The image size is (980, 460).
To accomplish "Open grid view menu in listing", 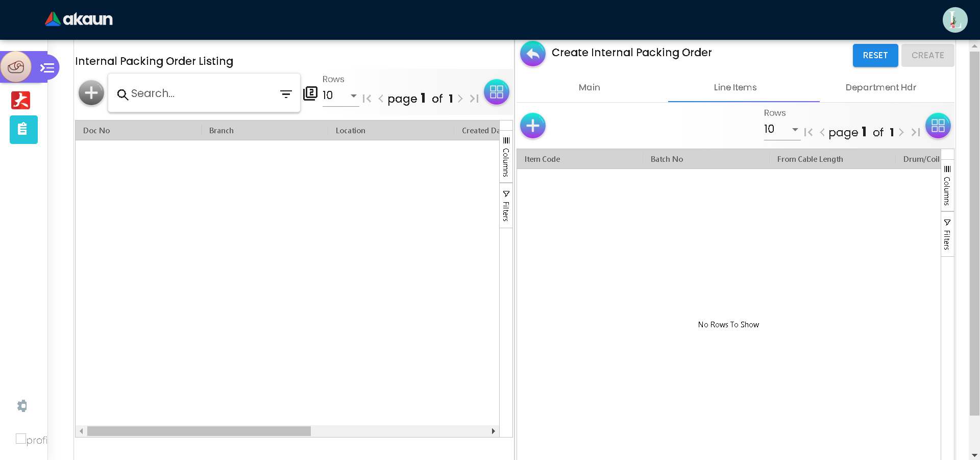I will (497, 92).
